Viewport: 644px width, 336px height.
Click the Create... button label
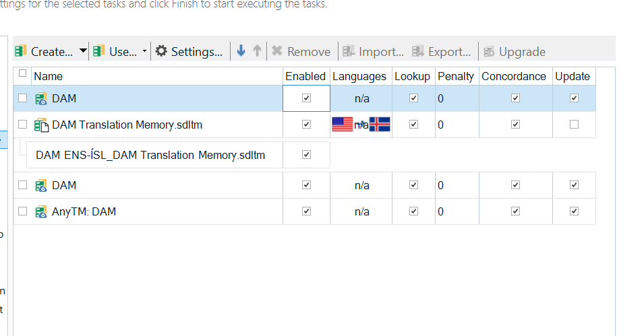(52, 52)
